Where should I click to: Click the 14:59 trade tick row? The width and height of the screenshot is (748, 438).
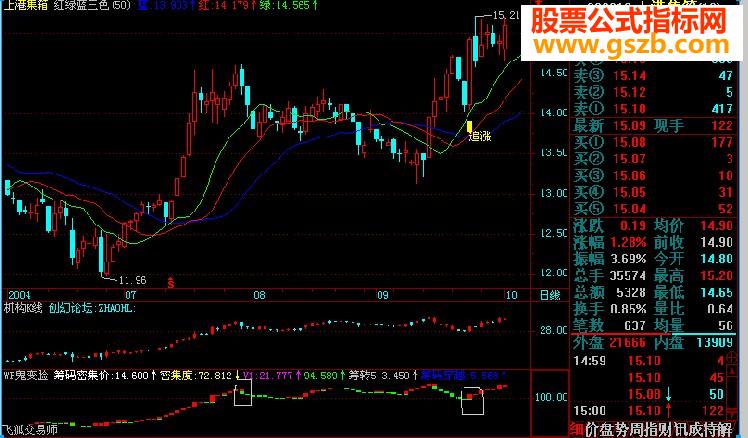click(x=649, y=361)
